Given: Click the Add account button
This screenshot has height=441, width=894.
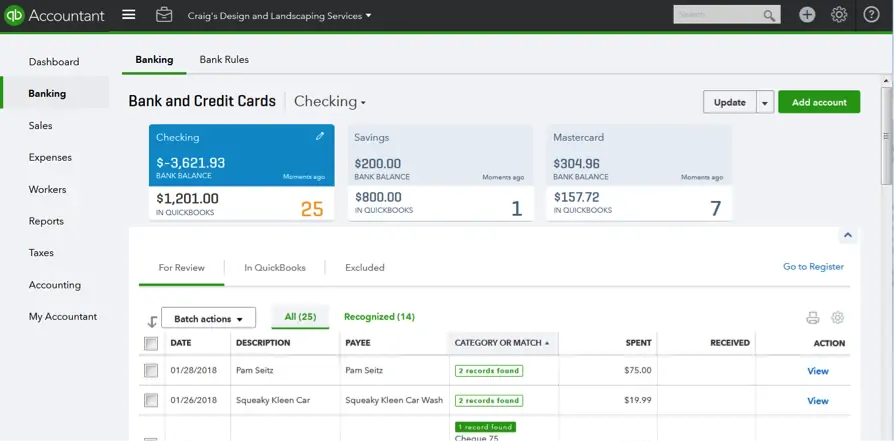Looking at the screenshot, I should click(x=819, y=103).
